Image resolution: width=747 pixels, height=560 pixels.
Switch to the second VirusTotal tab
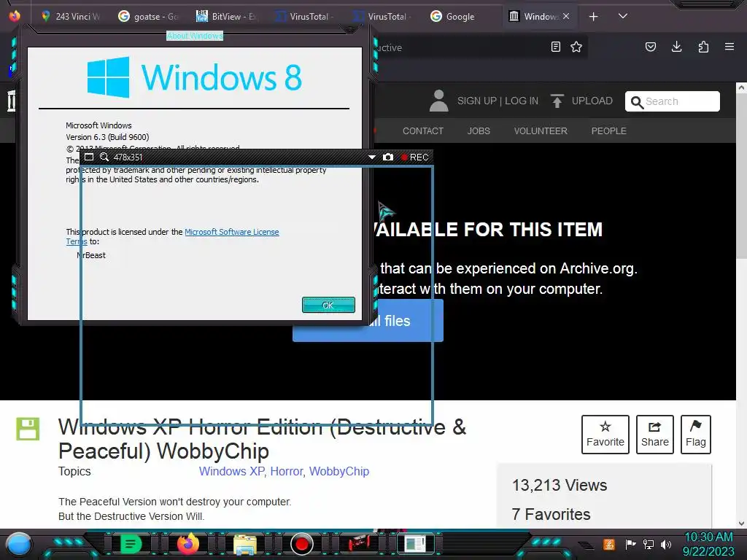click(383, 16)
